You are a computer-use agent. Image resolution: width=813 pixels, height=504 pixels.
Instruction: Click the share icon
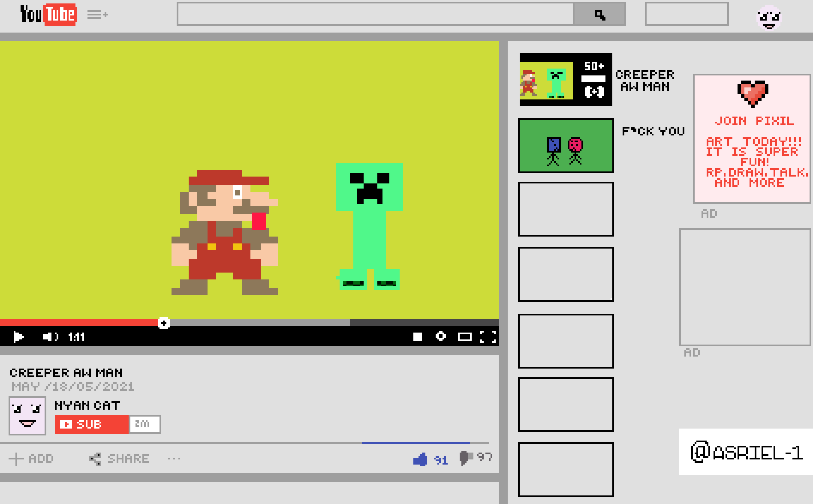pyautogui.click(x=95, y=459)
